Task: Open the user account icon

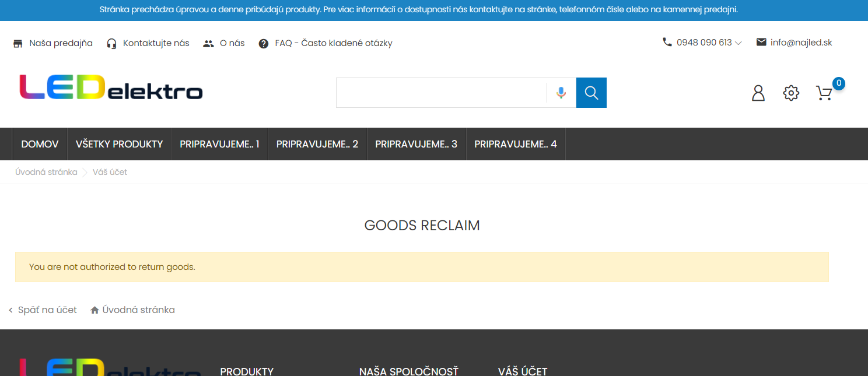Action: click(758, 93)
